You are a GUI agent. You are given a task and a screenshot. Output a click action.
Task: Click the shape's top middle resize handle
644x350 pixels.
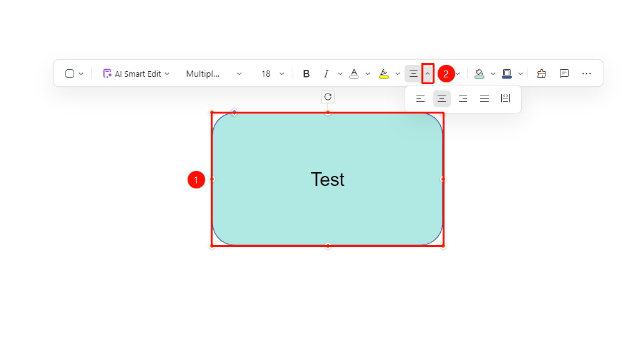pyautogui.click(x=328, y=112)
